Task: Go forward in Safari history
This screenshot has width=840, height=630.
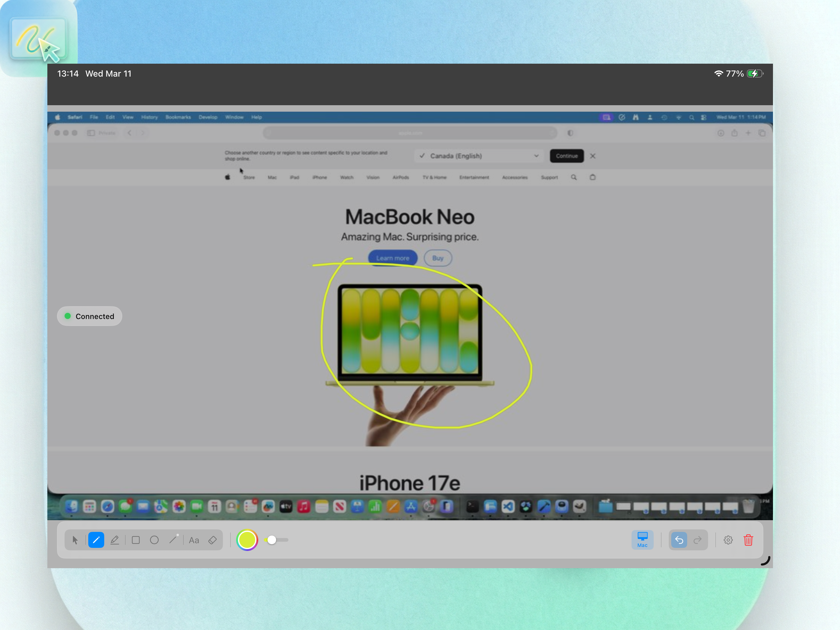Action: coord(143,133)
